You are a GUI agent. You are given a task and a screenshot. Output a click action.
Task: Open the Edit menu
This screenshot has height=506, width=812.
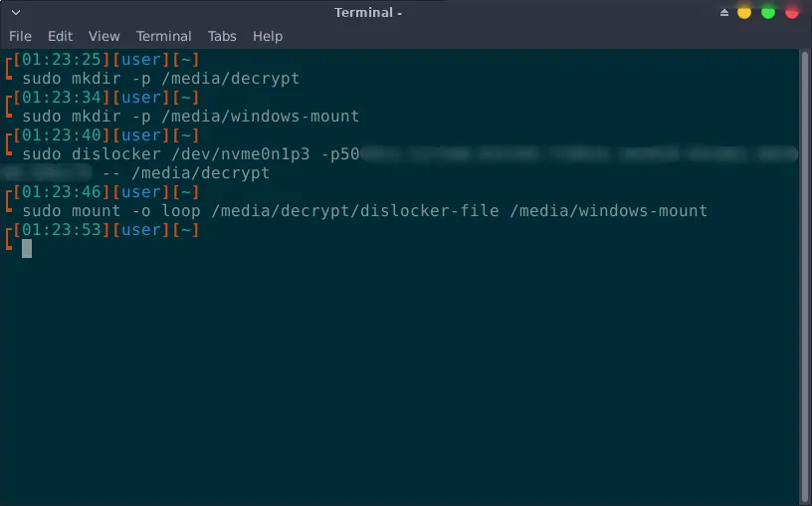60,36
